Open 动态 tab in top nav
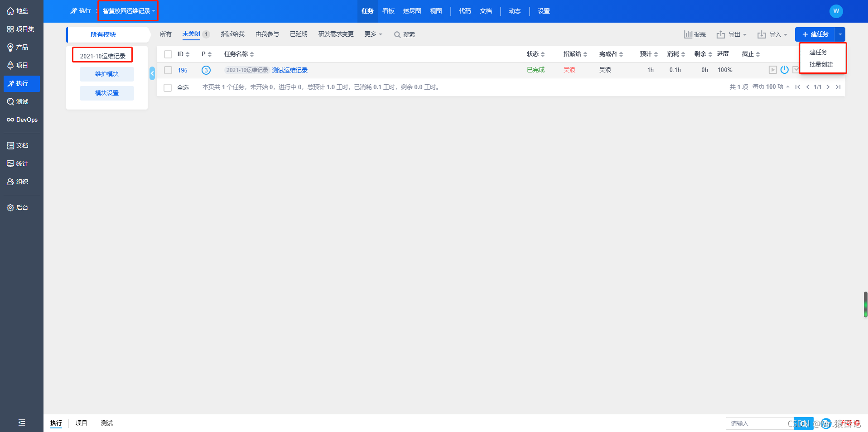868x432 pixels. point(515,11)
